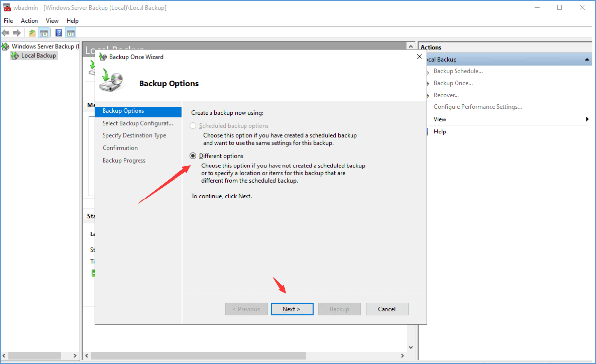
Task: Click the center pane vertical scrollbar up arrow
Action: 410,46
